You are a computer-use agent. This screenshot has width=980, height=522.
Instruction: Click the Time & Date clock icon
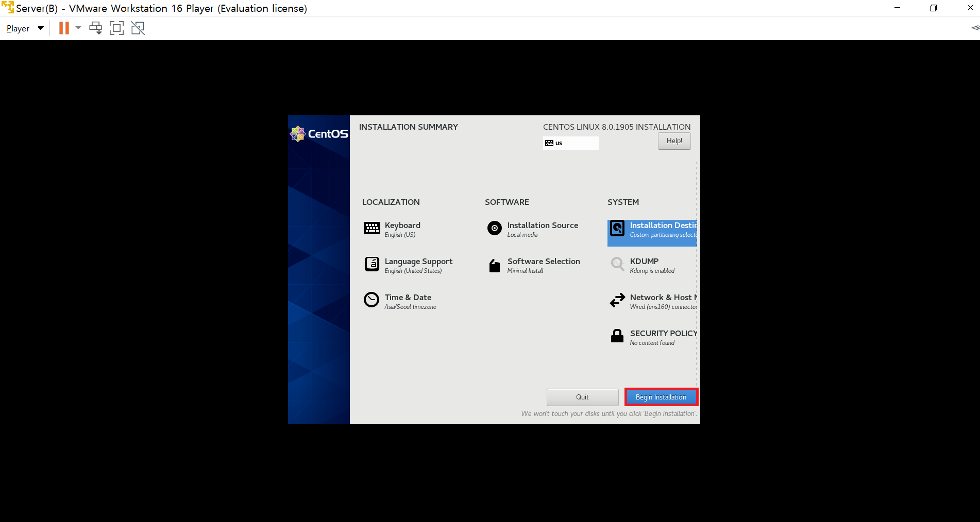click(x=371, y=300)
